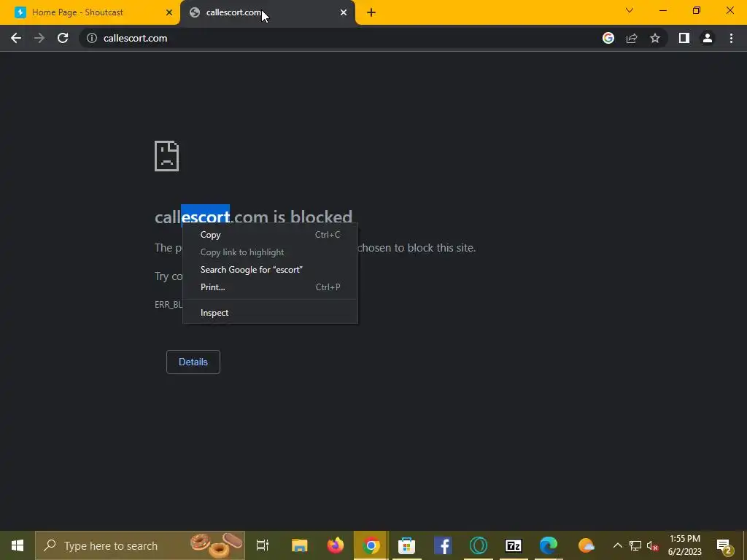
Task: Open Task View on the taskbar
Action: [x=263, y=545]
